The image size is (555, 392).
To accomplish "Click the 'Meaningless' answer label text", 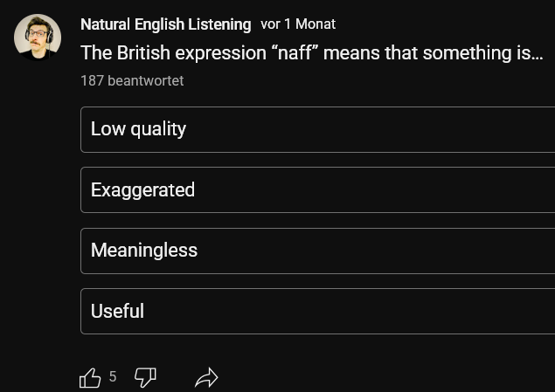I will pos(144,251).
